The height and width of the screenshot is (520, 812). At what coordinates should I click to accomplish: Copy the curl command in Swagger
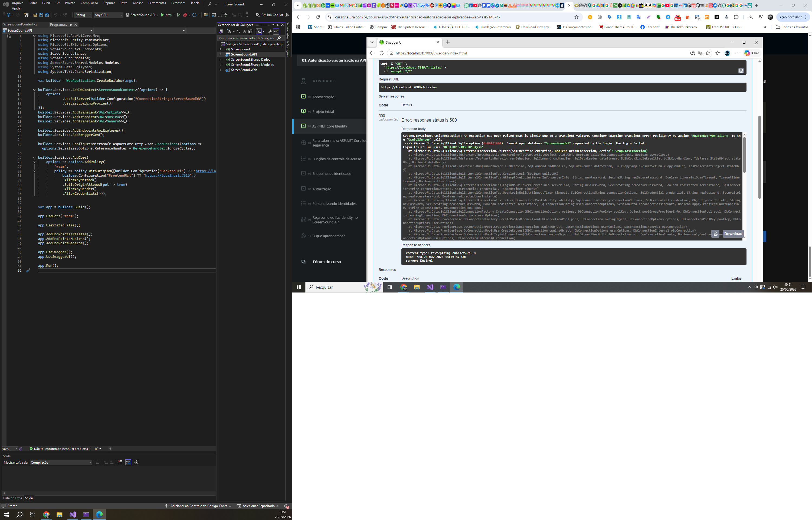(x=741, y=71)
